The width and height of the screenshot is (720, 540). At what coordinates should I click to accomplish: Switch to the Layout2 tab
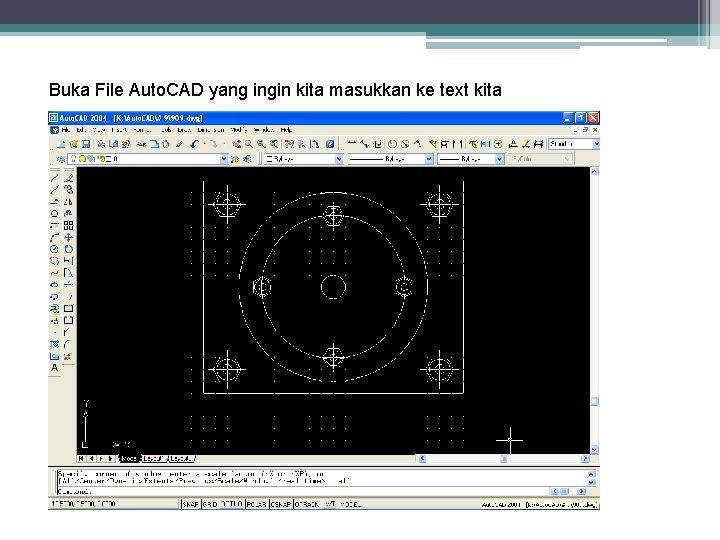(x=181, y=459)
